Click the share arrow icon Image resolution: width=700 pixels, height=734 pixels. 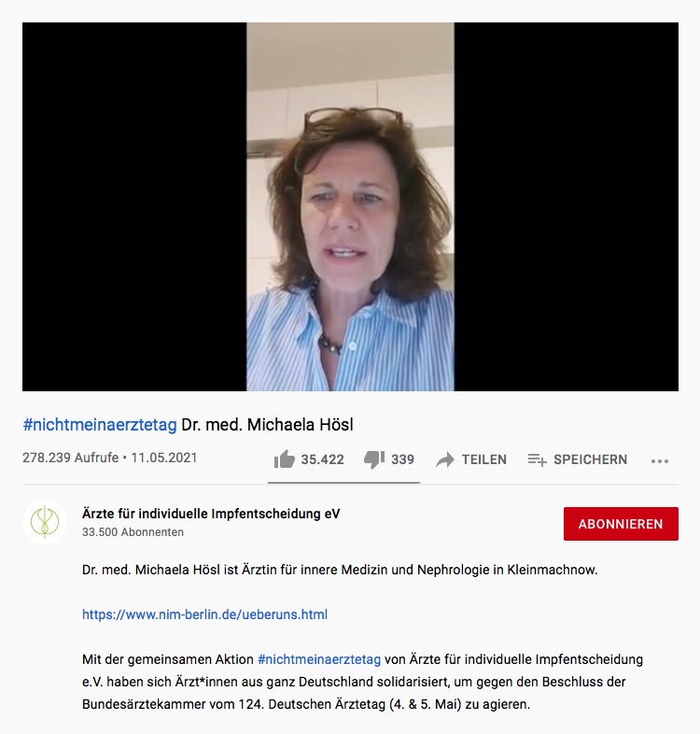click(445, 459)
